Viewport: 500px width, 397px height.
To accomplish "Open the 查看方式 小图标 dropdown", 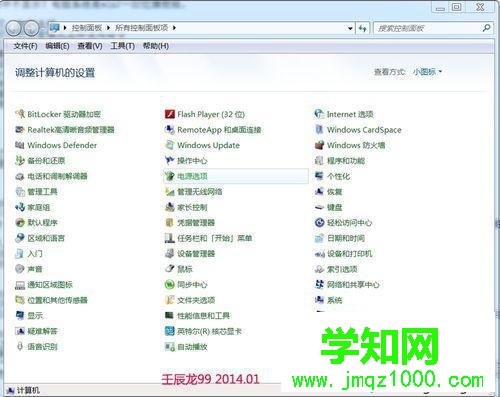I will [427, 72].
